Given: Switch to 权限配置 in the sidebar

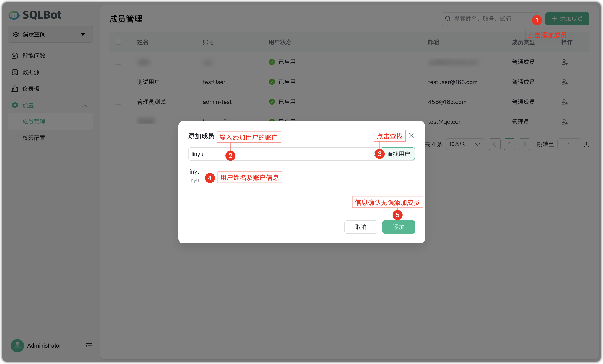Looking at the screenshot, I should (x=34, y=138).
